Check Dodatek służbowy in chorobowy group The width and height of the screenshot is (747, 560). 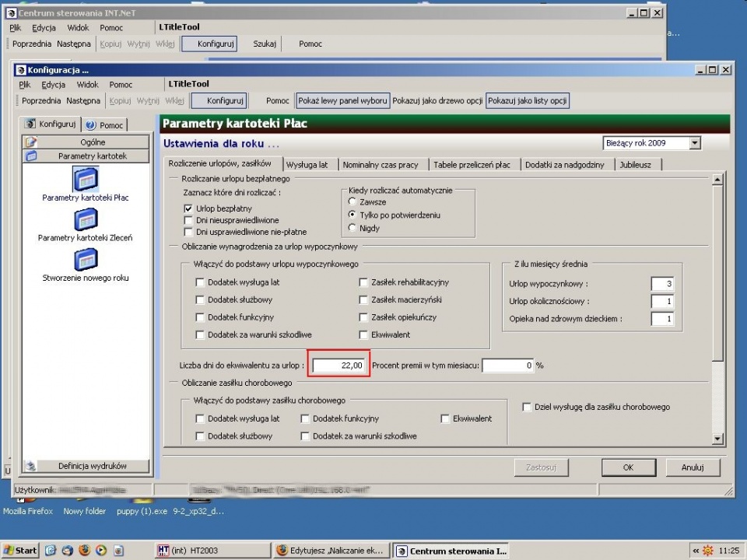200,436
